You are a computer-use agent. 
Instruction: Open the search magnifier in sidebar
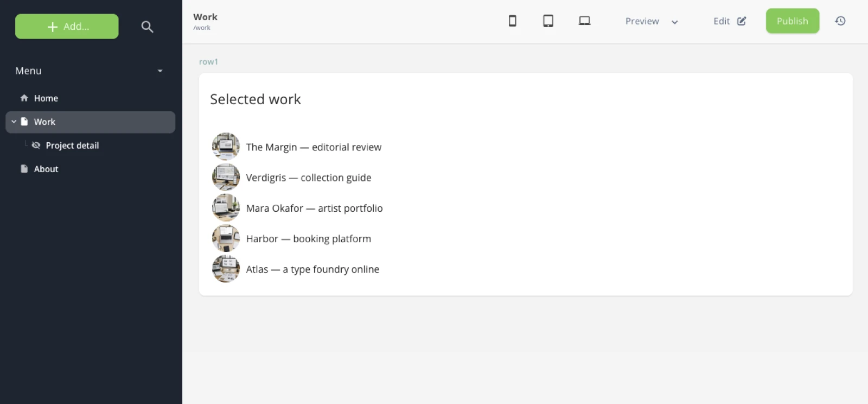click(x=147, y=27)
